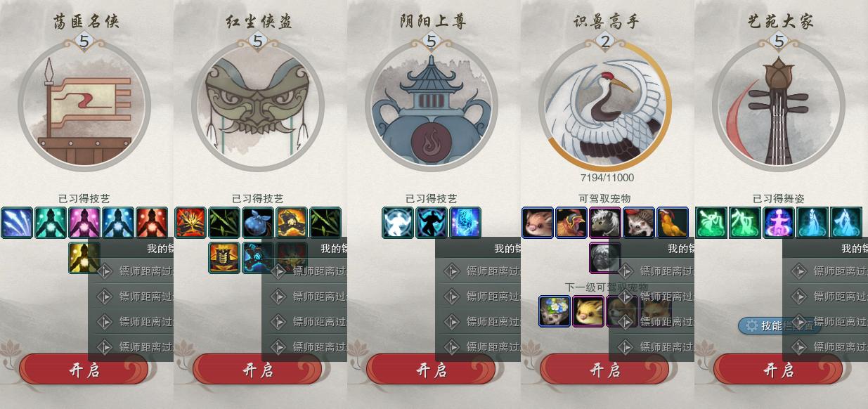
Task: Click 开启 button under 识兽高手
Action: coord(605,370)
